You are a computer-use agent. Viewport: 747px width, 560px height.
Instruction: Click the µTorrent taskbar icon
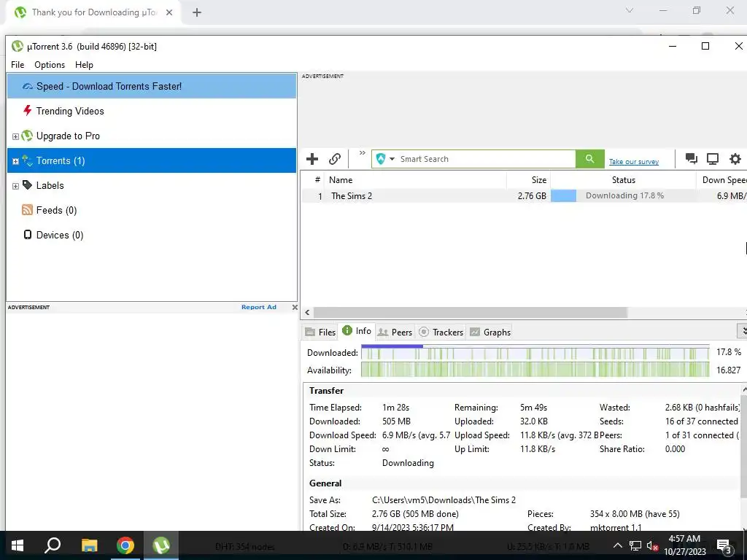(161, 545)
